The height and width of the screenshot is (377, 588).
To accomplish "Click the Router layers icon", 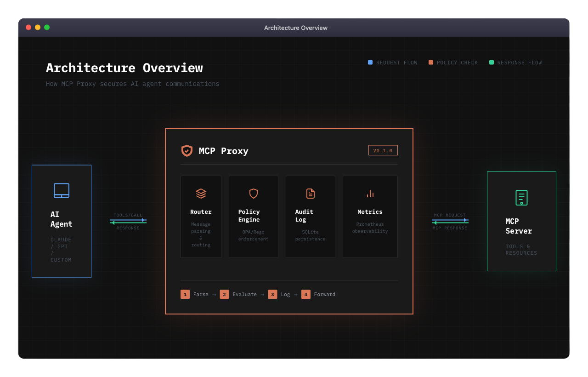I will pyautogui.click(x=201, y=194).
